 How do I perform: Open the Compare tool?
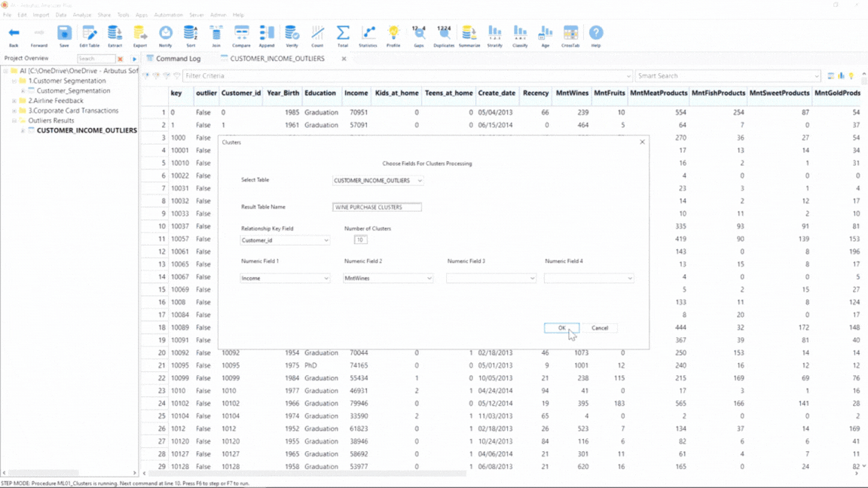point(241,33)
